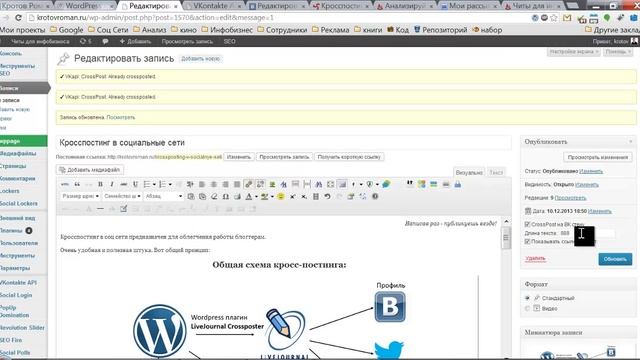Open Media Files in sidebar menu
This screenshot has height=360, width=640.
coord(18,153)
